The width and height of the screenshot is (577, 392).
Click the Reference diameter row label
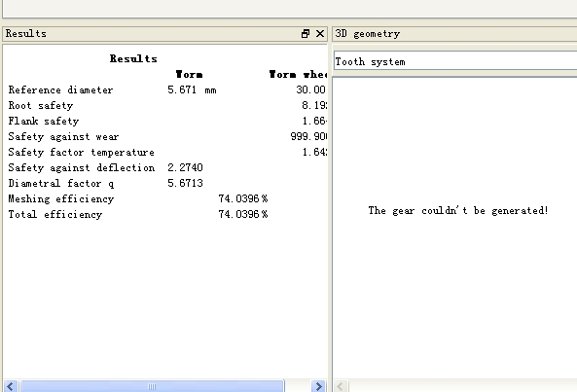(x=60, y=90)
